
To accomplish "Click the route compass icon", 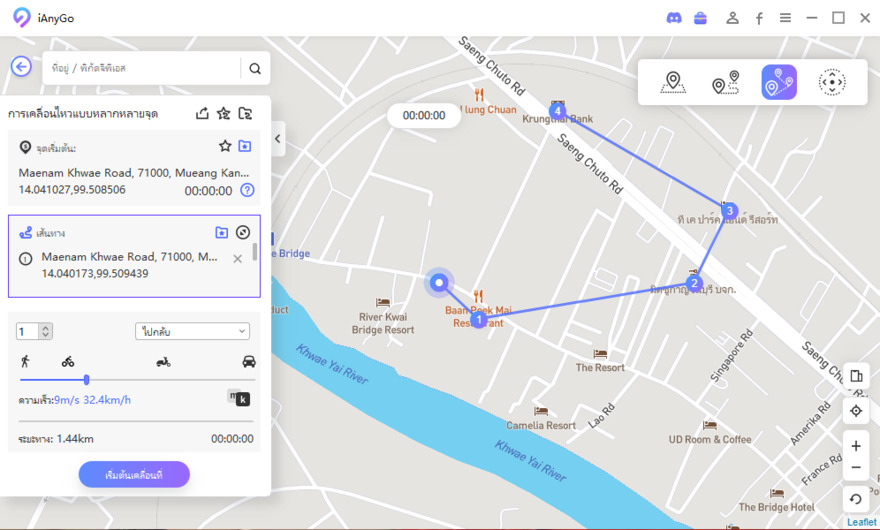I will click(243, 232).
